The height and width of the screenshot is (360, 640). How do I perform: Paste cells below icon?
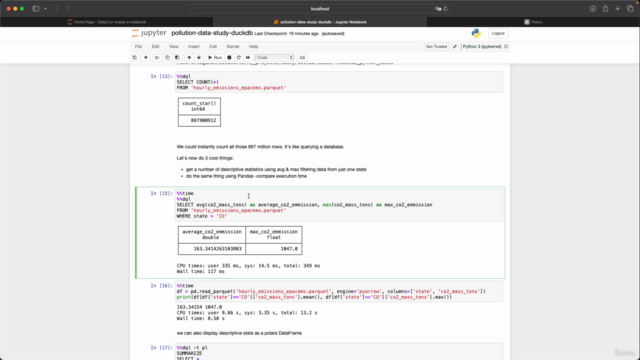[x=177, y=58]
